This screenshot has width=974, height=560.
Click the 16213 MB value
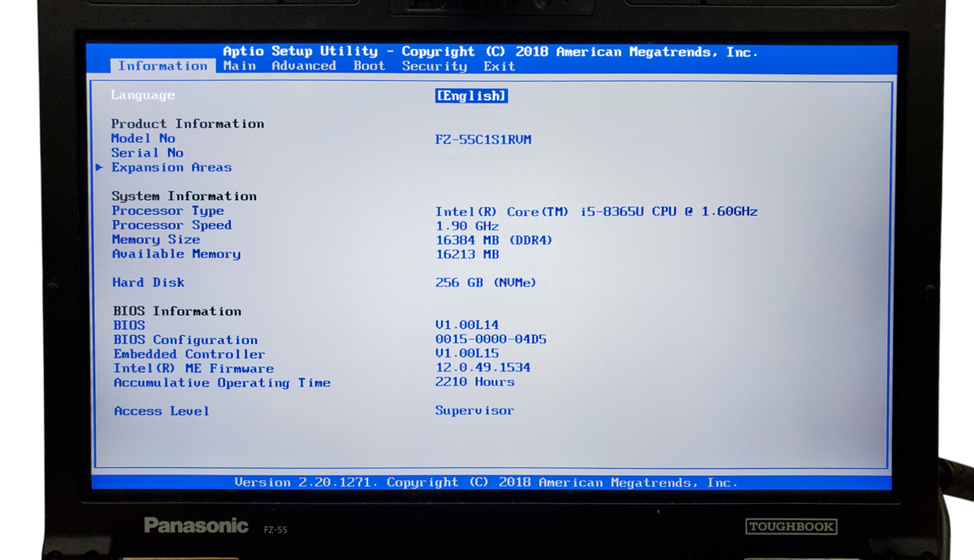tap(467, 254)
